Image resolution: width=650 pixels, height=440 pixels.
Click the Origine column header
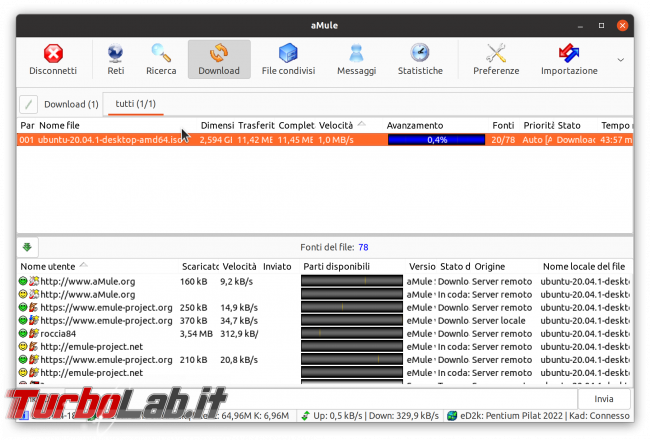(x=490, y=266)
